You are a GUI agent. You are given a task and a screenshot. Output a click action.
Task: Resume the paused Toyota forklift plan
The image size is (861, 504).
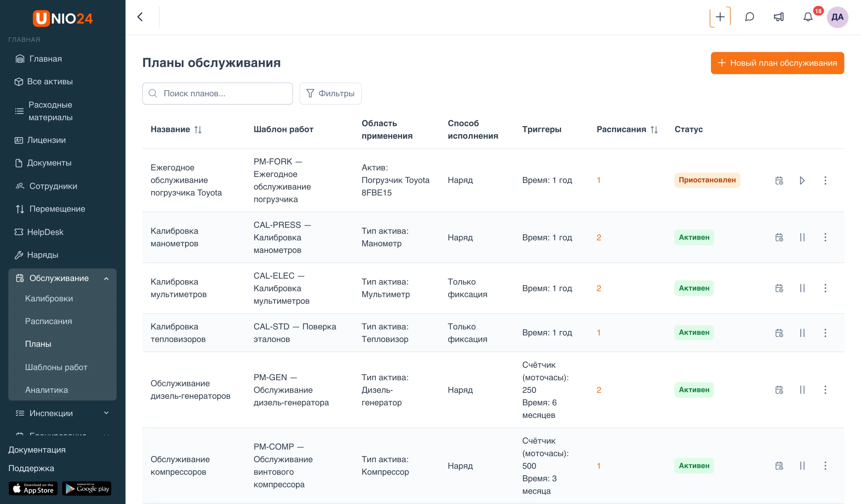[x=802, y=181]
